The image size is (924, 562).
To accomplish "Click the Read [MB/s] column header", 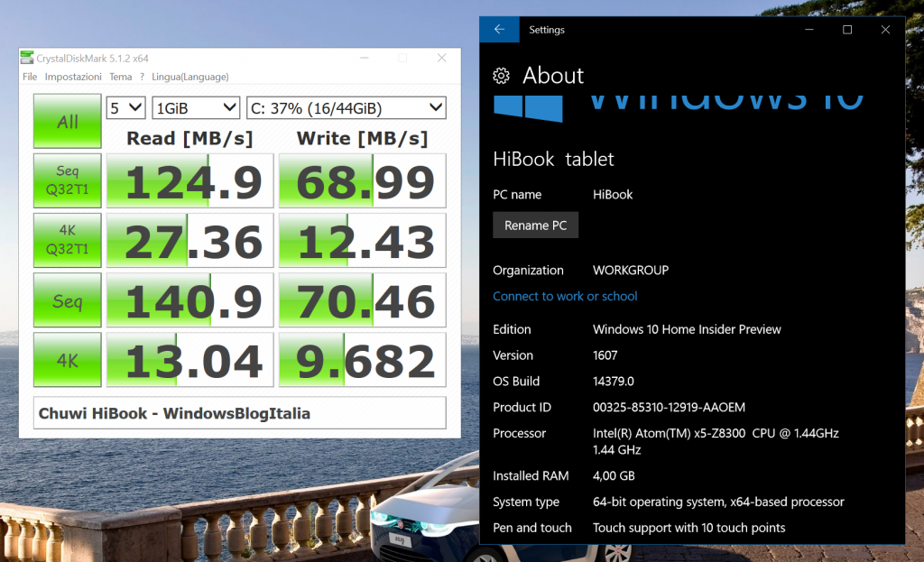I will (189, 138).
